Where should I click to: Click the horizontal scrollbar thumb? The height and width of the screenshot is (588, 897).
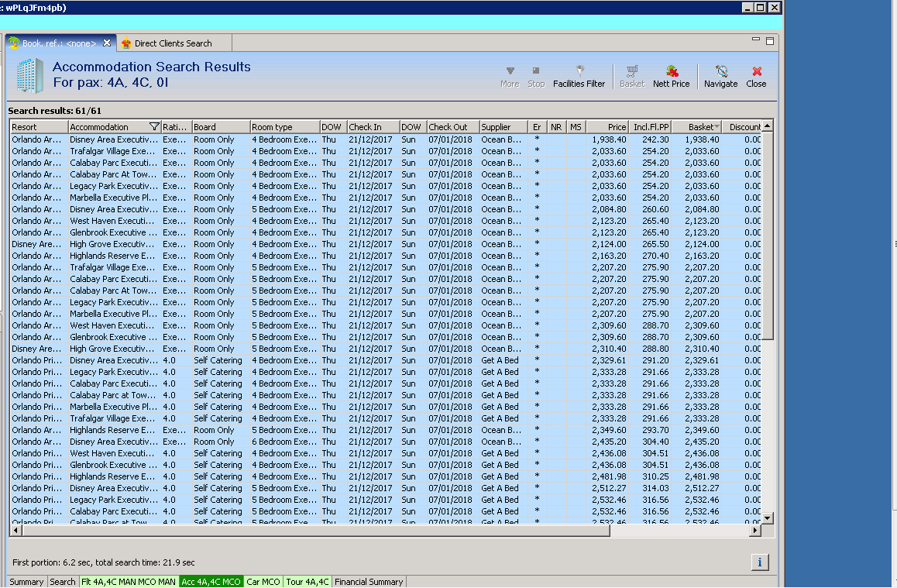(316, 531)
